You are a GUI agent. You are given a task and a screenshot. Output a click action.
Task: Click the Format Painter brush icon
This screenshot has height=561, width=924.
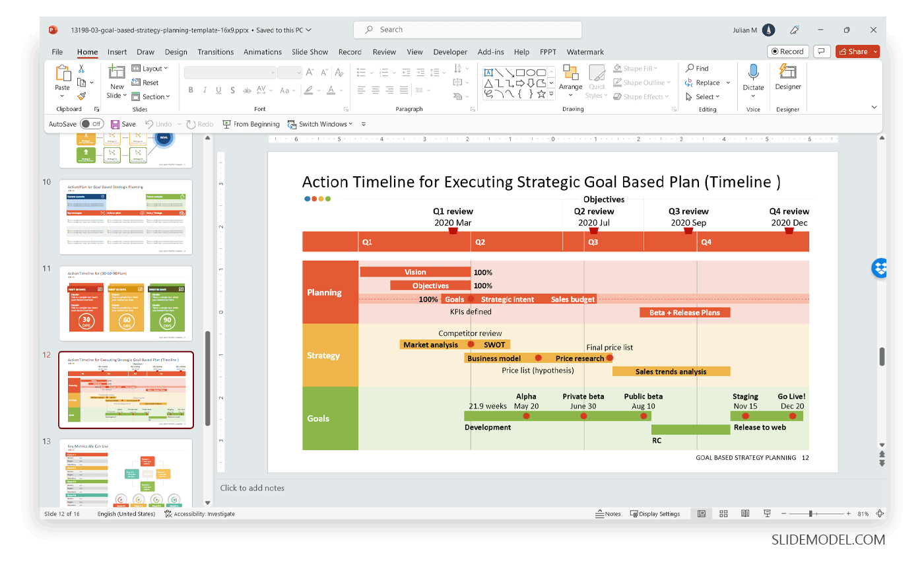click(81, 96)
